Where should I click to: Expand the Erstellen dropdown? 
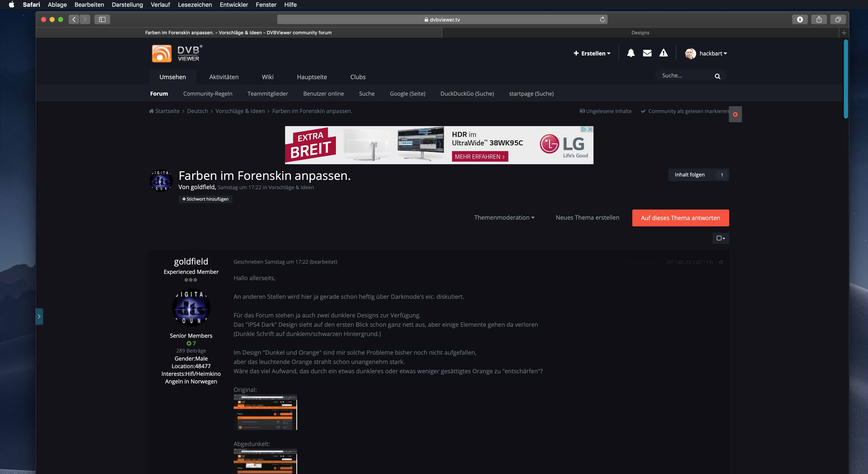(x=592, y=54)
